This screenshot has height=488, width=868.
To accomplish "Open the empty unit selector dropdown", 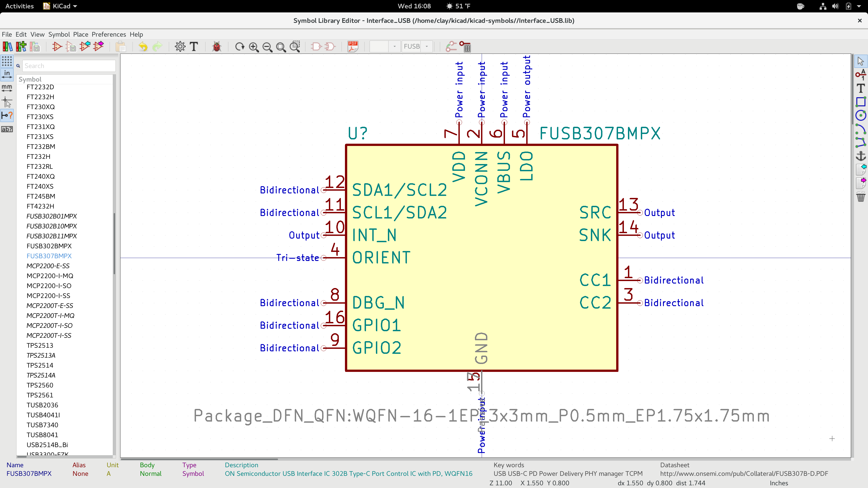I will click(x=394, y=47).
